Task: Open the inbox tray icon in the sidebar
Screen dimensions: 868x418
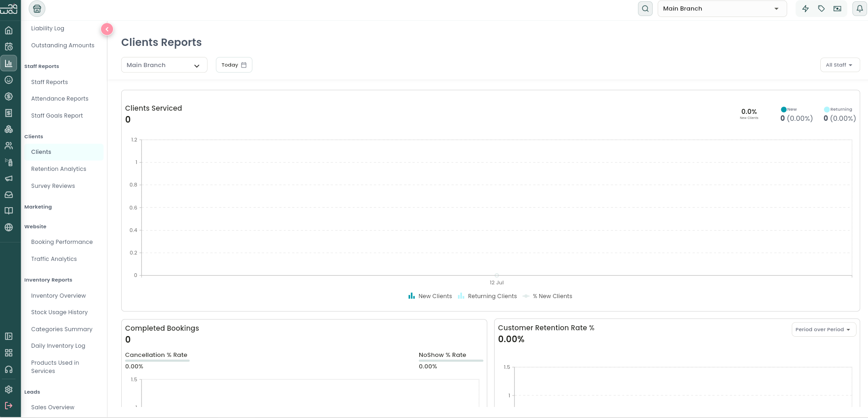Action: click(x=9, y=195)
